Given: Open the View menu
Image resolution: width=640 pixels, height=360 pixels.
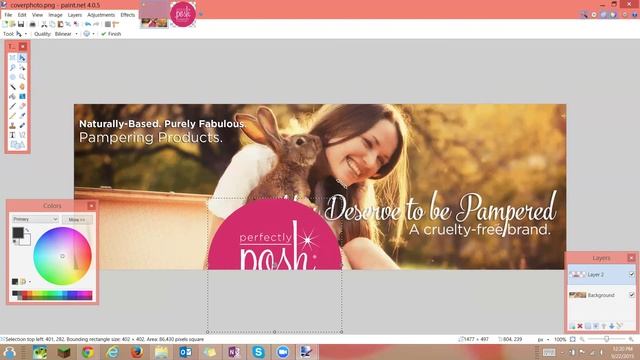Looking at the screenshot, I should point(38,15).
